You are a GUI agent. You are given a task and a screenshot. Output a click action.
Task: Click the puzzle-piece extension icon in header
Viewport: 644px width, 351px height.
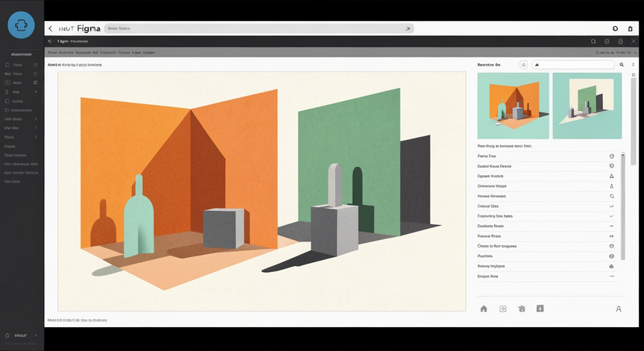(x=631, y=28)
